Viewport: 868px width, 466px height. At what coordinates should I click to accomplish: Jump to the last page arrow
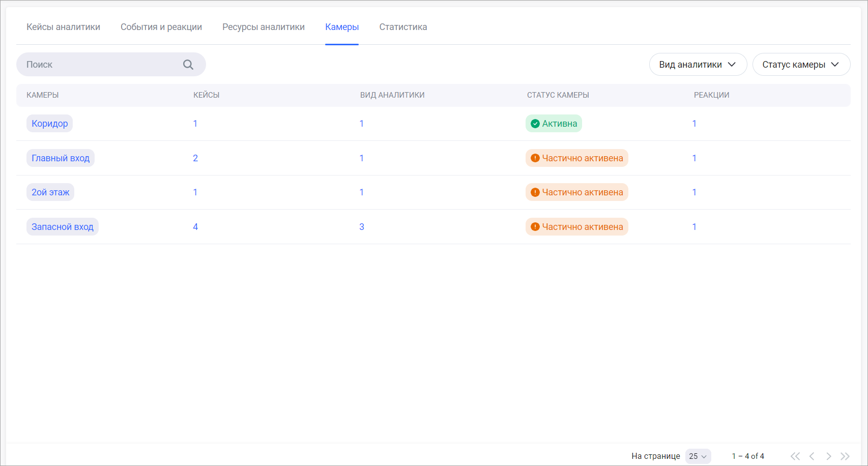click(845, 456)
